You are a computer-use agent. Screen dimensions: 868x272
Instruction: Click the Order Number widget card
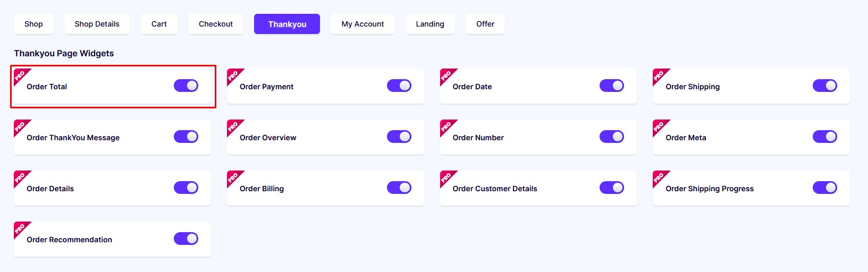click(x=538, y=137)
